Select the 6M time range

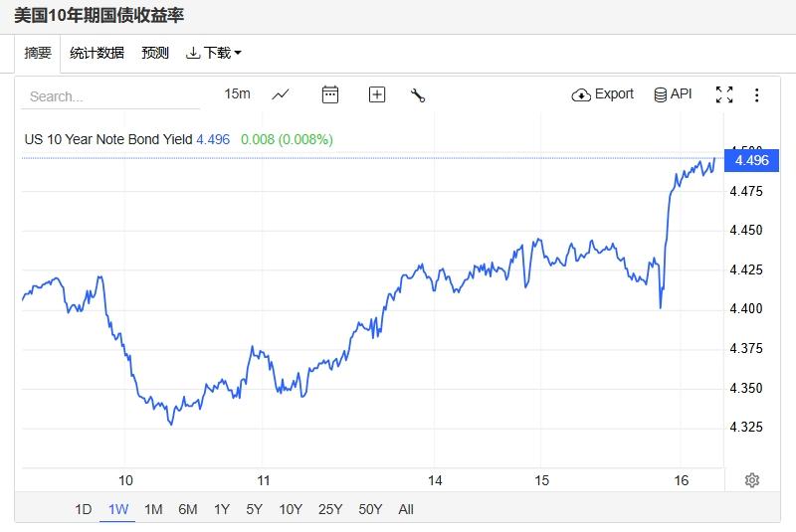click(188, 509)
